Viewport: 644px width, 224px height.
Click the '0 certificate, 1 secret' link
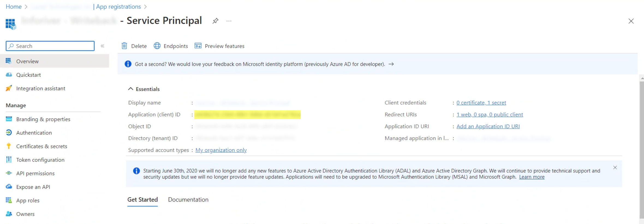[481, 103]
